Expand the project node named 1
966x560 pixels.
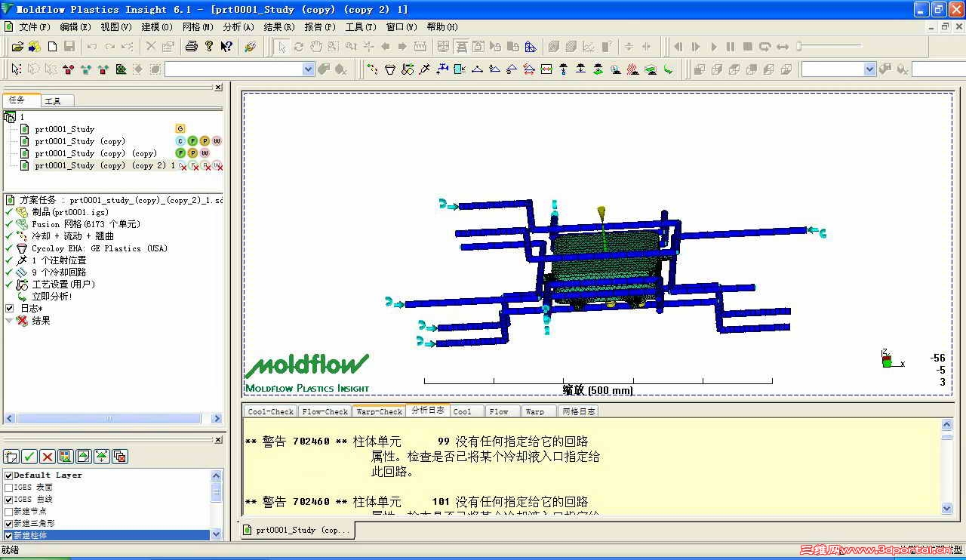10,117
